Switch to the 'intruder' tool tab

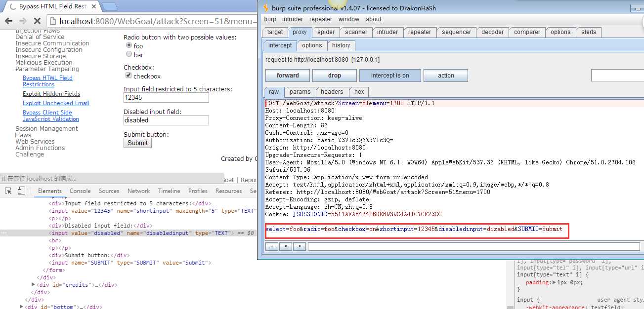click(387, 32)
